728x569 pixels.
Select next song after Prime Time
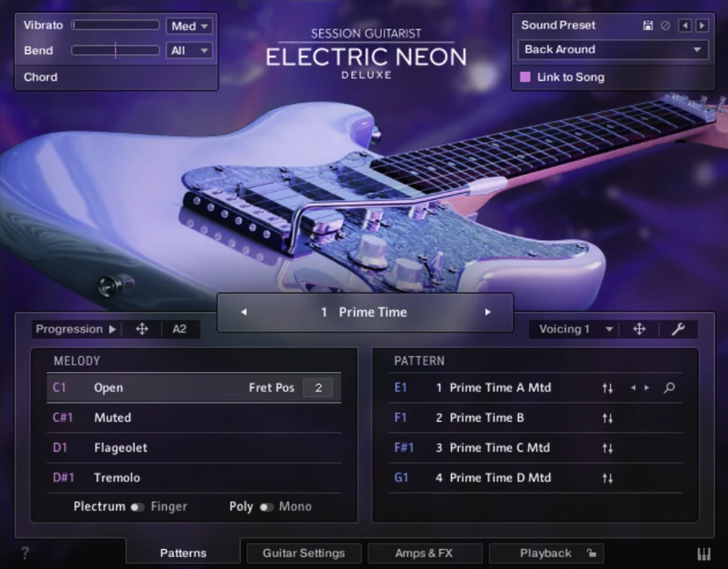pos(487,312)
